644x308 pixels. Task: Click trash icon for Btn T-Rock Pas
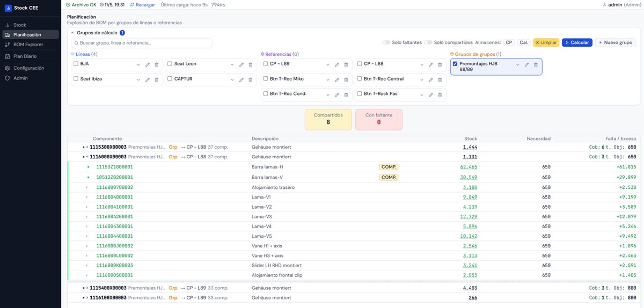pyautogui.click(x=440, y=94)
